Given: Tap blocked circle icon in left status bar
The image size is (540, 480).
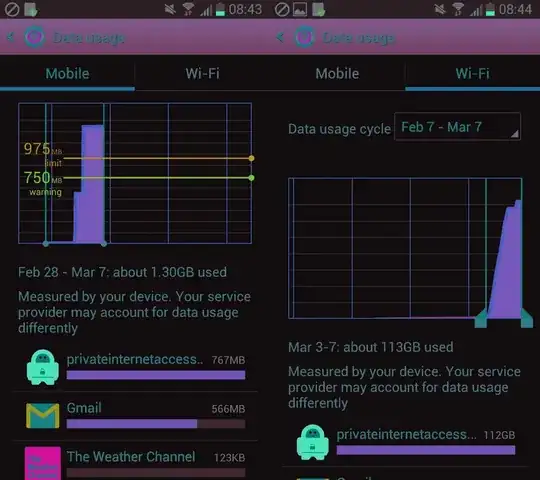Looking at the screenshot, I should [12, 10].
